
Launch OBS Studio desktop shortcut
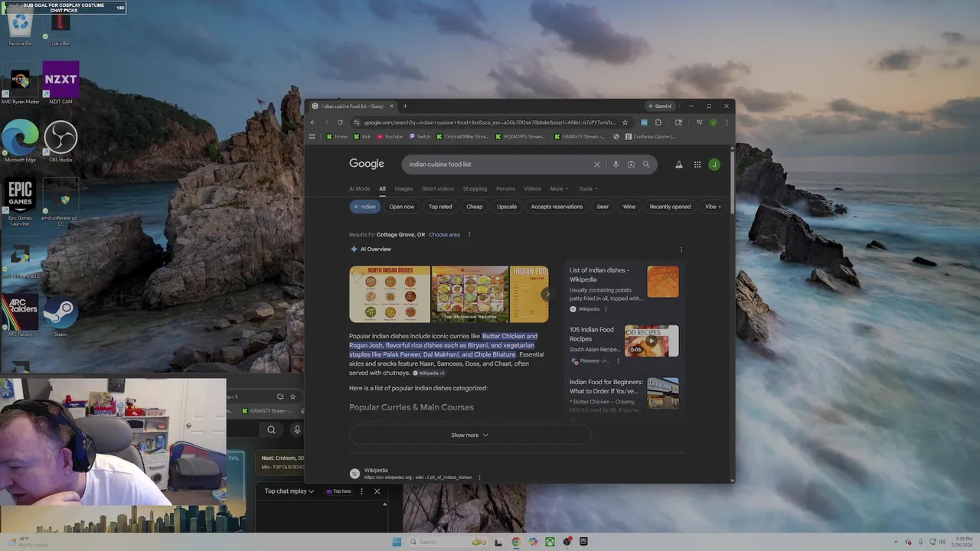click(x=60, y=142)
